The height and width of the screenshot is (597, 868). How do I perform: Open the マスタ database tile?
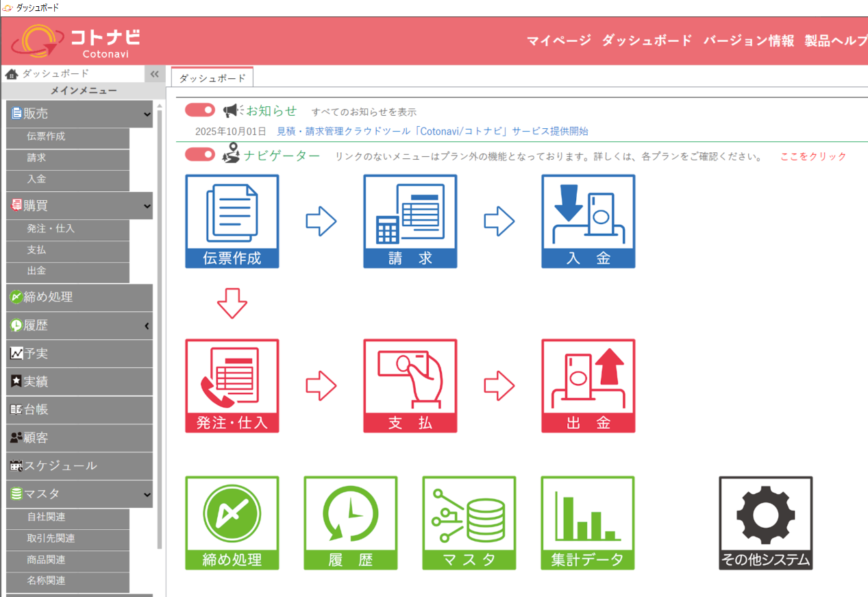(469, 522)
